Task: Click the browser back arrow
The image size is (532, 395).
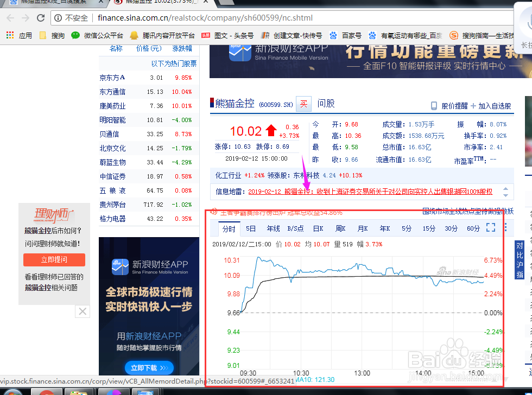Action: coord(10,18)
